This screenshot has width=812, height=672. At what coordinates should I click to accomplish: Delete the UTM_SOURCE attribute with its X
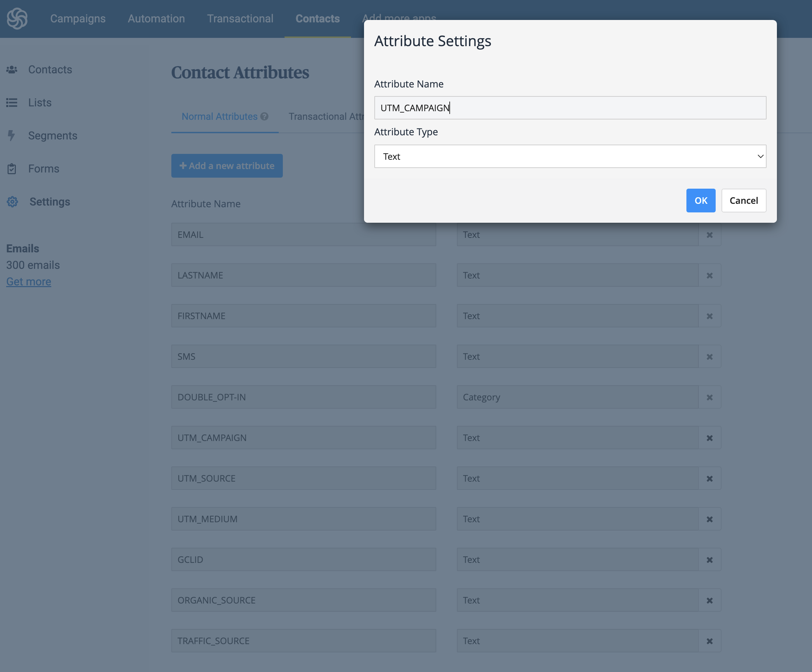[x=709, y=479]
